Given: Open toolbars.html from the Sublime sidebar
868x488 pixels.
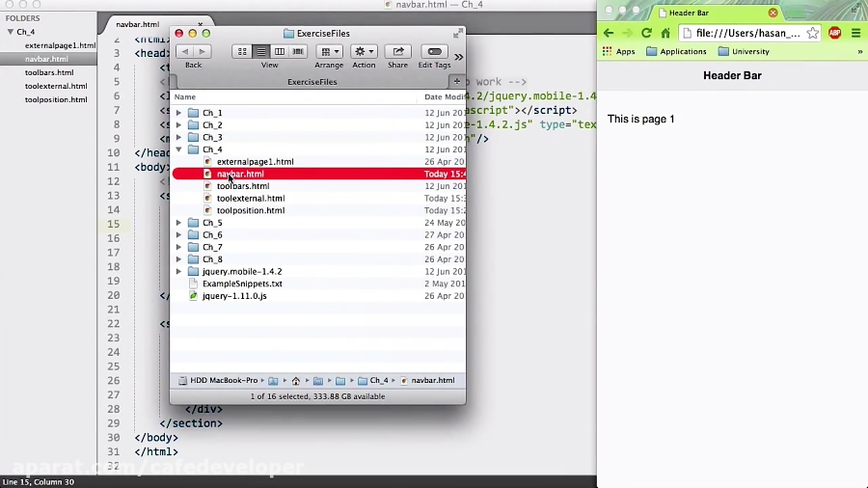Looking at the screenshot, I should coord(49,72).
